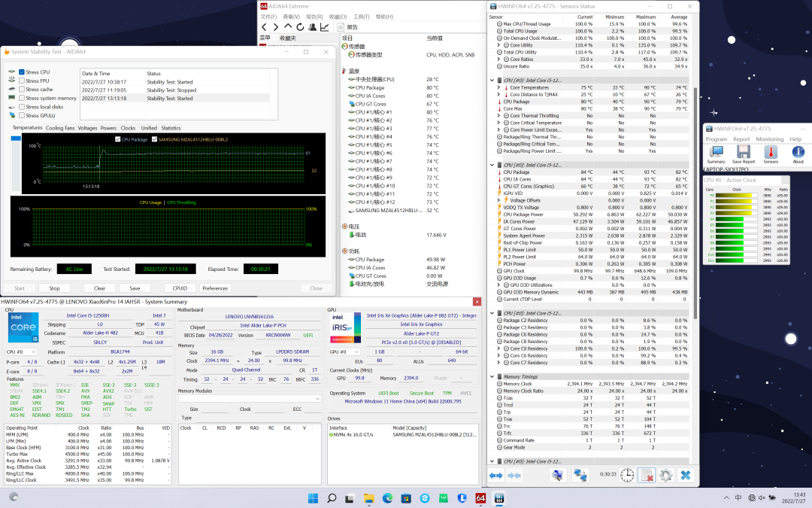
Task: Uncheck the CPU Package graph checkbox
Action: [x=117, y=139]
